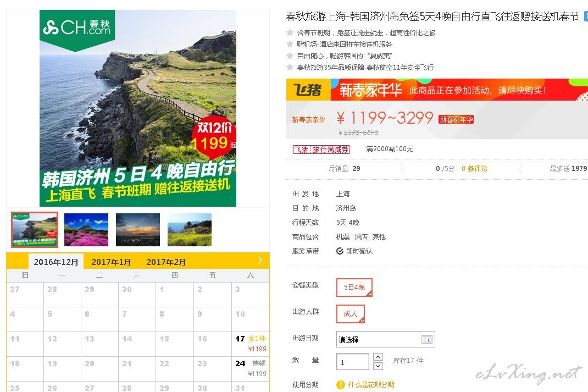Switch to the 2017年2月 tab

(x=166, y=262)
